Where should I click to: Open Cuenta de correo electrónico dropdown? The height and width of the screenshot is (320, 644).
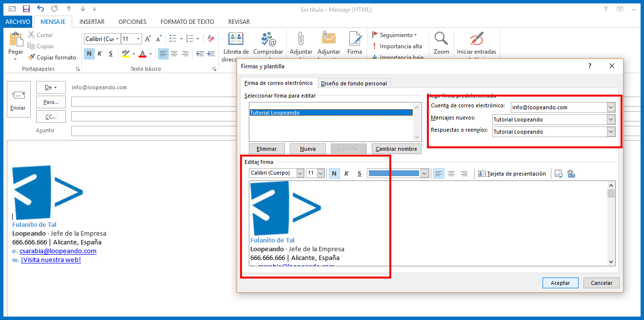[611, 107]
